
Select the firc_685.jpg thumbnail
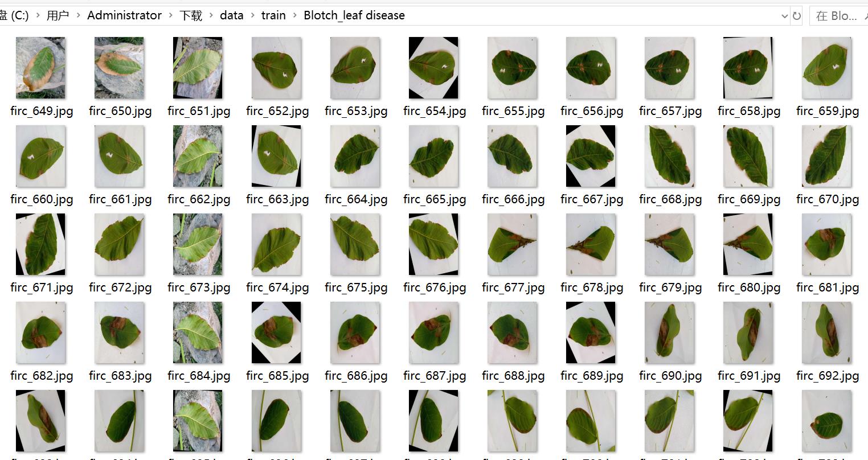(276, 332)
